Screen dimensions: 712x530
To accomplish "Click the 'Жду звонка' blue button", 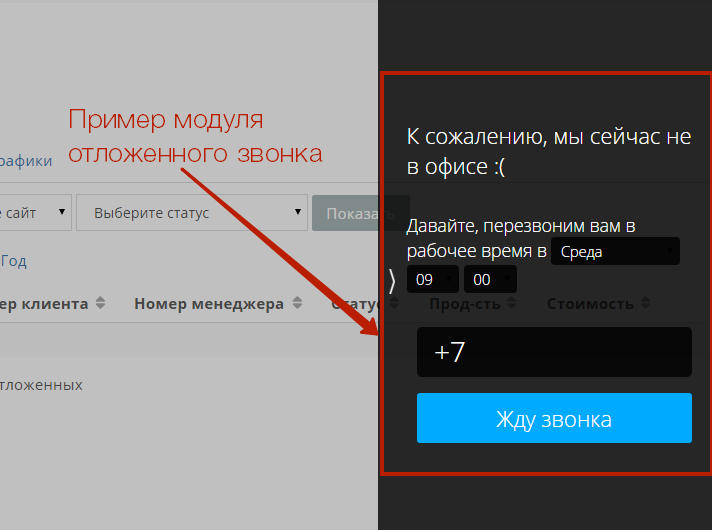I will click(x=554, y=418).
